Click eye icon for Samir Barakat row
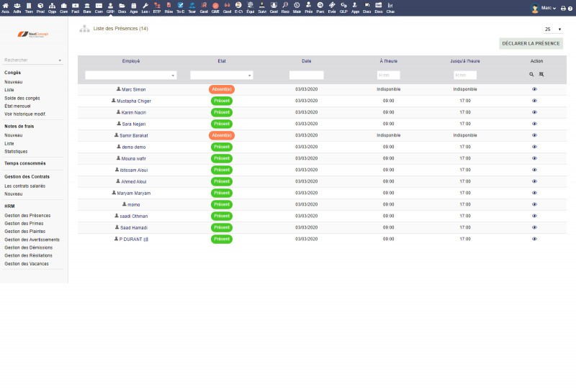The height and width of the screenshot is (392, 576). 534,135
